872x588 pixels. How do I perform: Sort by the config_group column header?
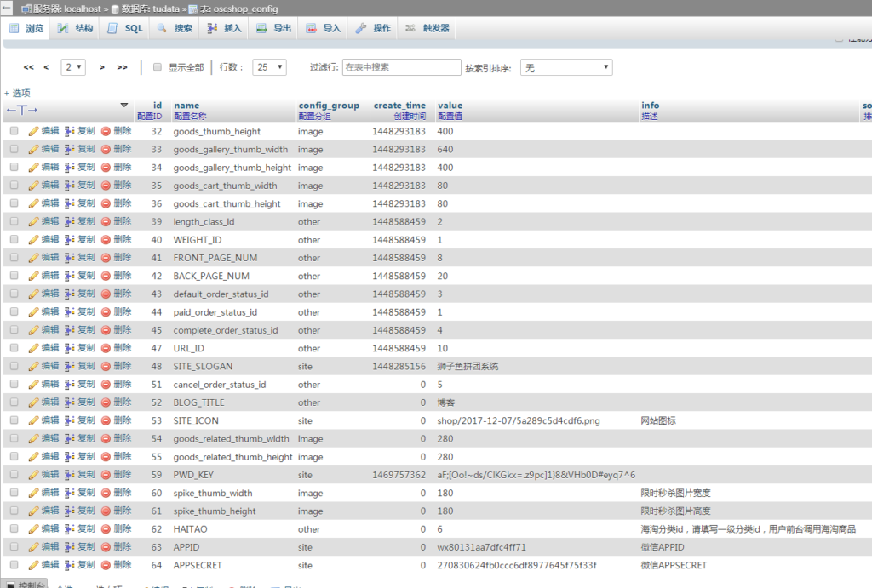tap(329, 106)
